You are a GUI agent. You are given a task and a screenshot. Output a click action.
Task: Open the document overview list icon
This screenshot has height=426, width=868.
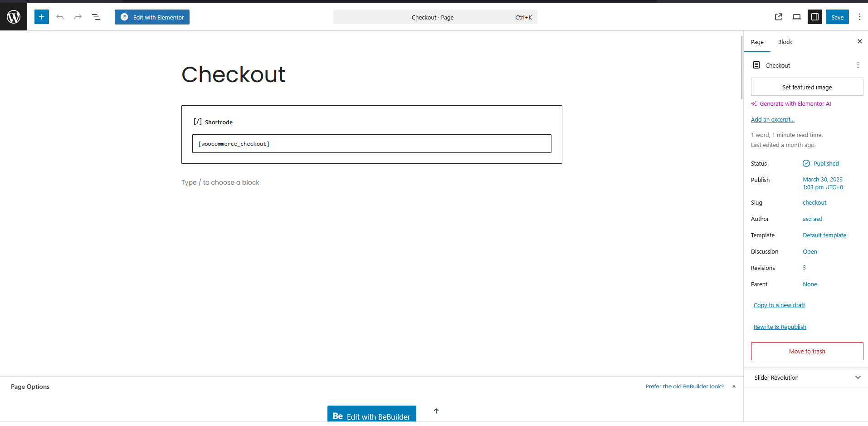[96, 17]
